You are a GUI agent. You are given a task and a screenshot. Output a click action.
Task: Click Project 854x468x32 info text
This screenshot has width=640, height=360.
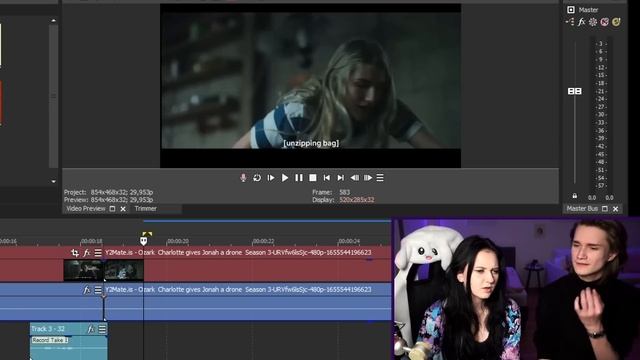coord(108,192)
